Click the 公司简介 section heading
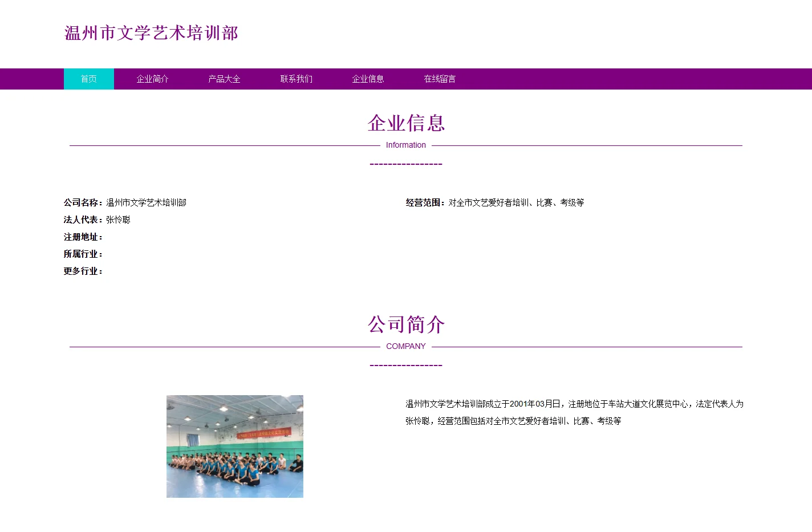The image size is (812, 532). [406, 324]
